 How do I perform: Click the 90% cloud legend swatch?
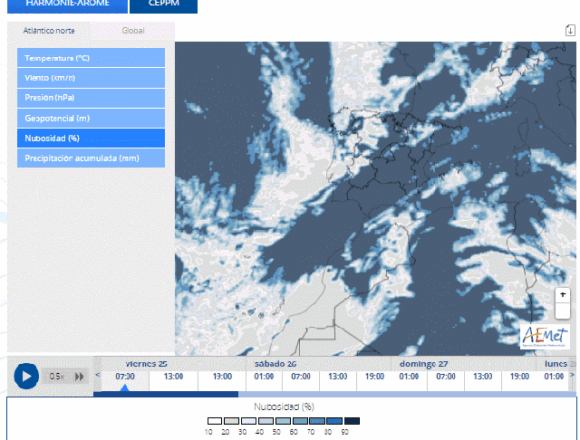click(352, 421)
